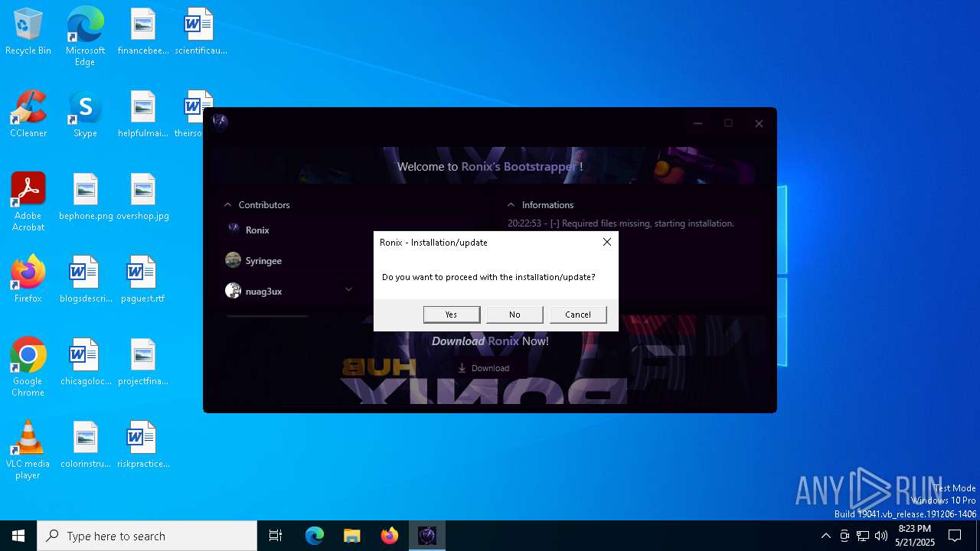The width and height of the screenshot is (980, 551).
Task: Select the chicagoloc Word document icon
Action: pos(85,363)
